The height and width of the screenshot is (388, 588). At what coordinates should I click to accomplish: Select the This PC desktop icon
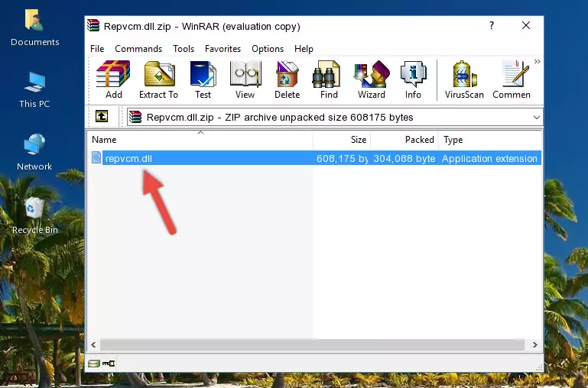(x=34, y=90)
